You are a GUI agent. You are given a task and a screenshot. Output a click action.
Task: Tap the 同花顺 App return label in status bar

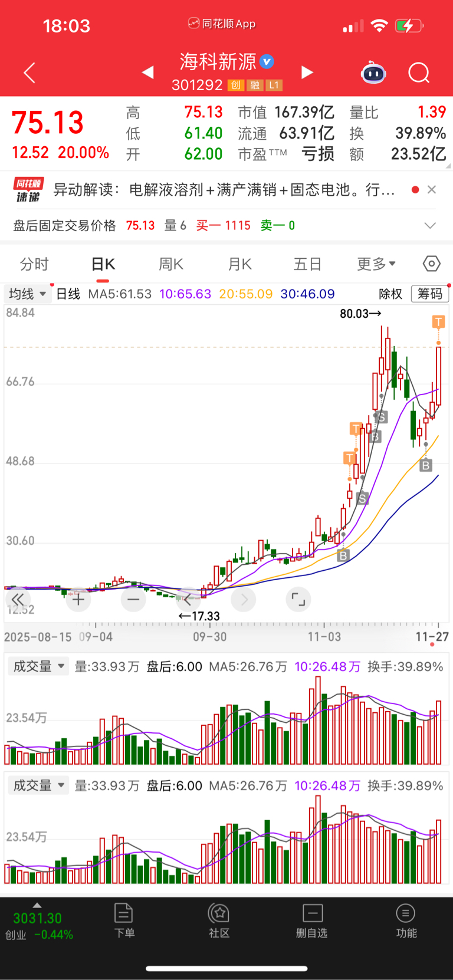point(222,24)
